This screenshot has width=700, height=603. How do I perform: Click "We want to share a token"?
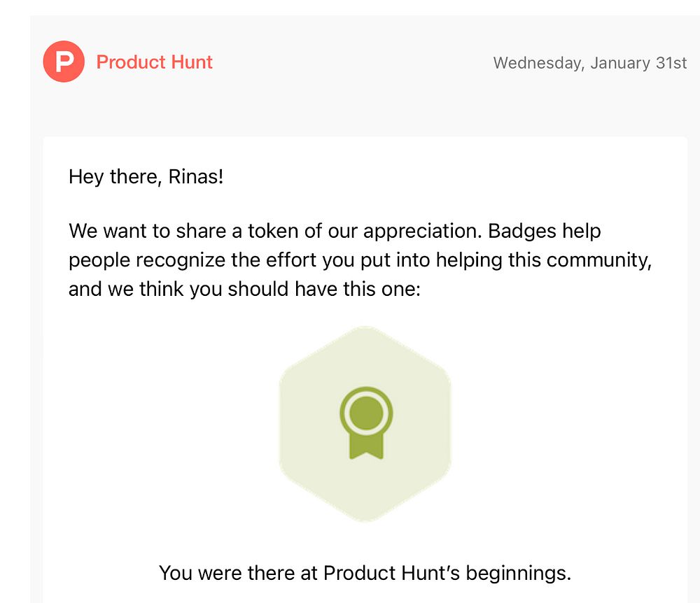point(189,231)
